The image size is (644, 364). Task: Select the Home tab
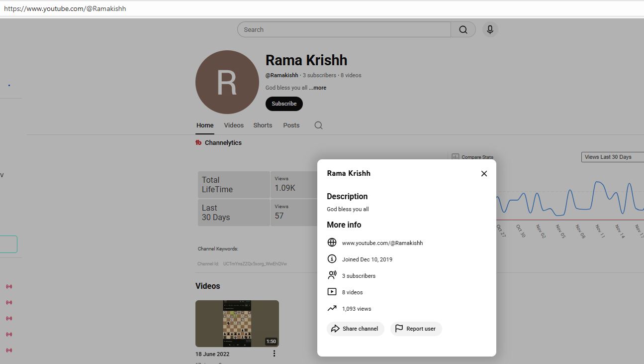pos(205,125)
